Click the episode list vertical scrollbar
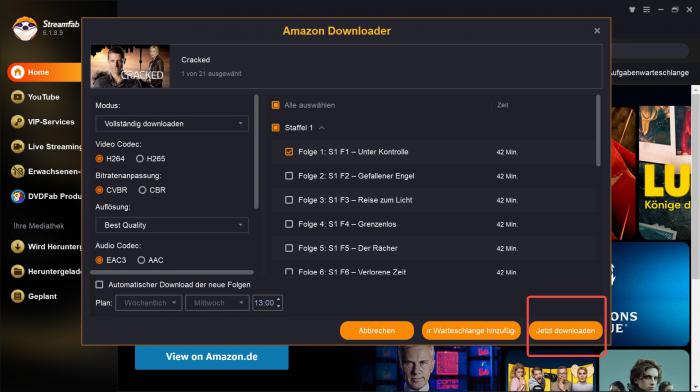Screen dimensions: 700x392 [x=598, y=130]
